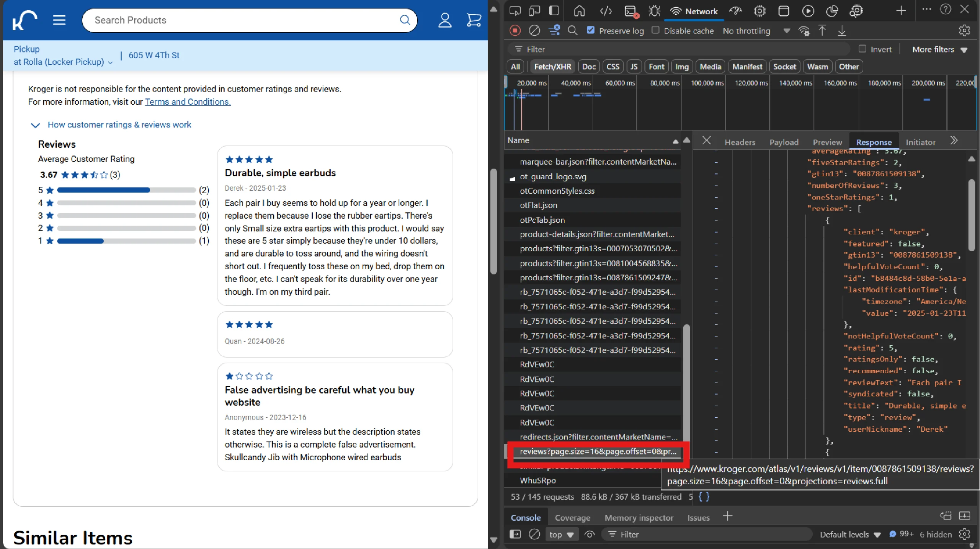Close the request details pane
Screen dimensions: 980x549
706,141
